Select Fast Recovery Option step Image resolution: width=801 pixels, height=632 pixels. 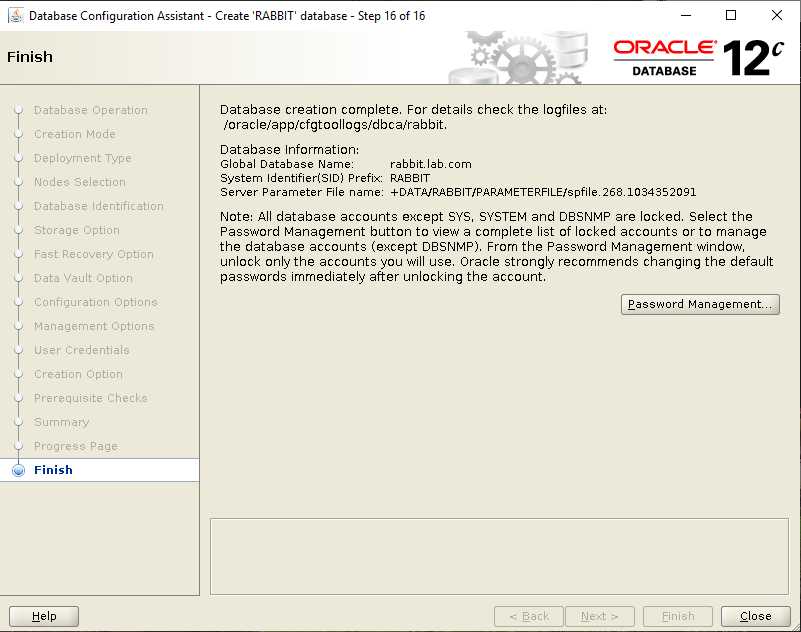click(93, 254)
